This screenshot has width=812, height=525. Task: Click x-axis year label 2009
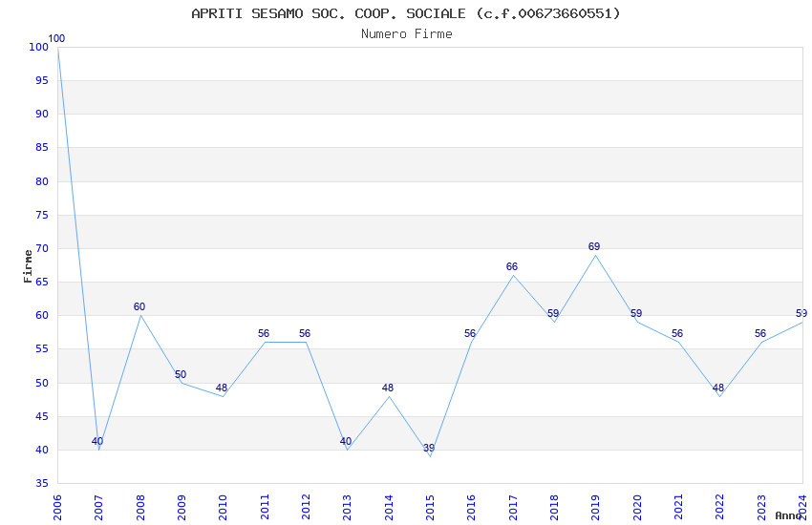pyautogui.click(x=182, y=507)
